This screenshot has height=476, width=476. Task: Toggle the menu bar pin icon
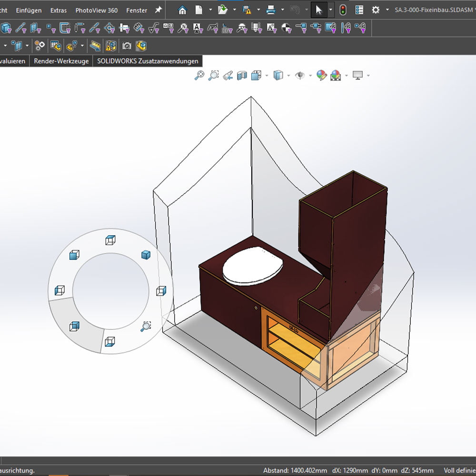point(159,10)
